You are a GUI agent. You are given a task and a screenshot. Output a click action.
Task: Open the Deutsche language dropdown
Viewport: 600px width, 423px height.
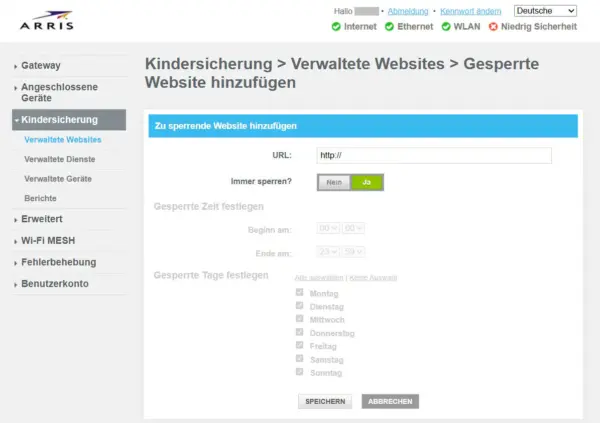point(545,11)
